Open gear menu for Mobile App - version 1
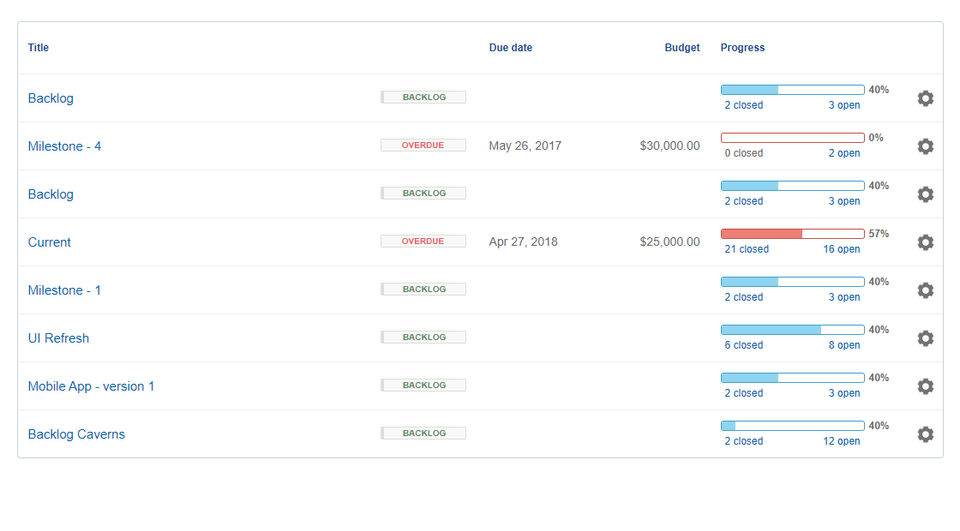Screen dimensions: 960x531 925,386
